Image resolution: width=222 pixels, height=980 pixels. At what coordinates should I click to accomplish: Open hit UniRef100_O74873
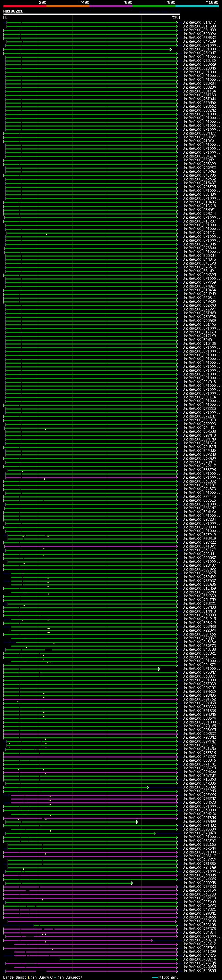pyautogui.click(x=199, y=489)
